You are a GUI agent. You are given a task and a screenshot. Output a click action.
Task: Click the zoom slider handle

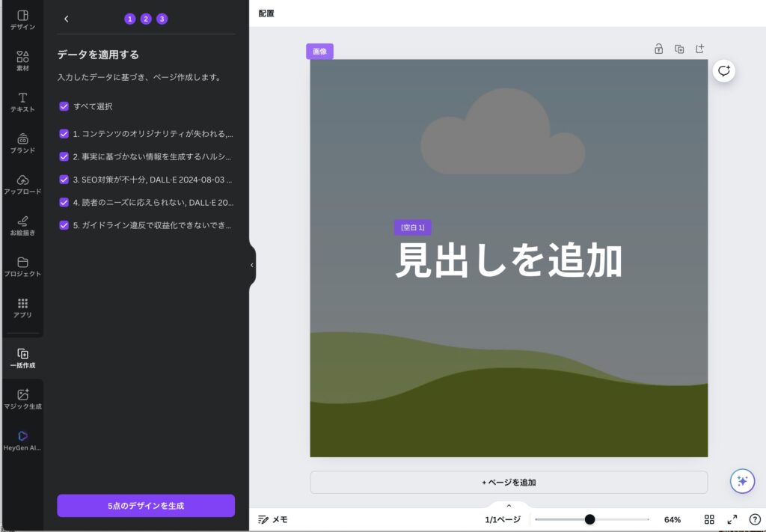click(589, 519)
